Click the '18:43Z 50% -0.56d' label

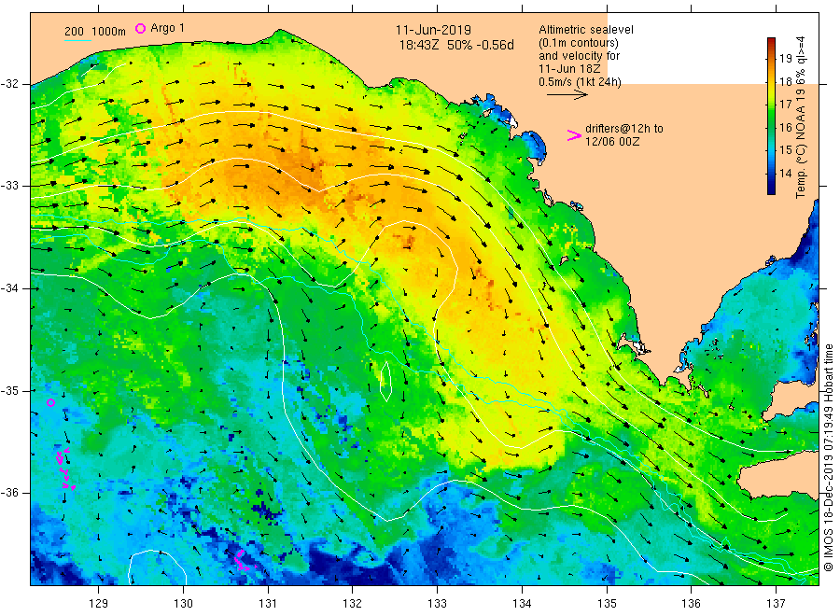pos(456,45)
